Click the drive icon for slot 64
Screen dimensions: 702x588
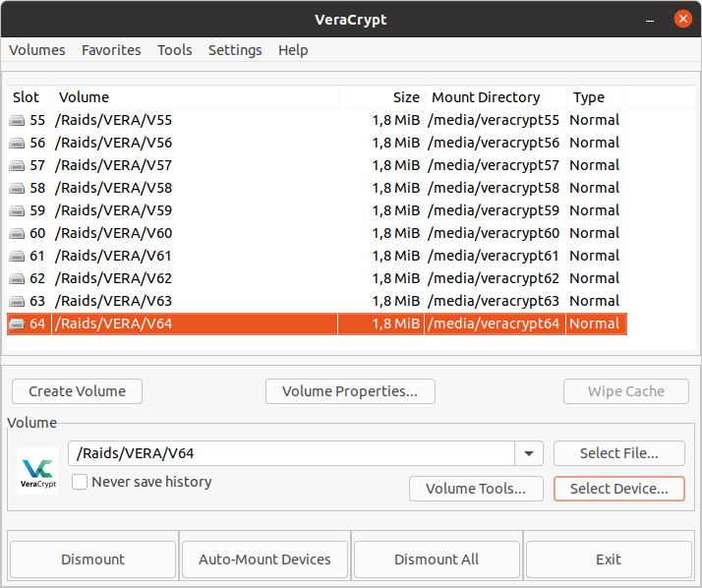[x=17, y=323]
